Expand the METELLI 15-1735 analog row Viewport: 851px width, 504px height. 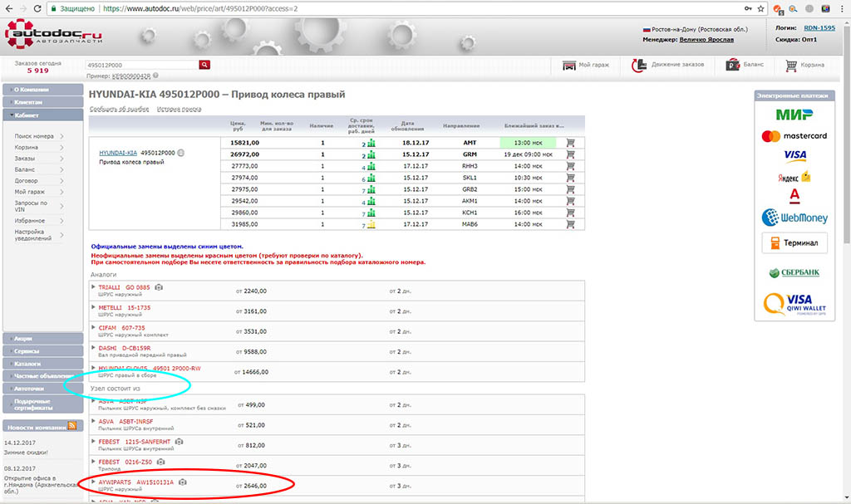(x=94, y=307)
